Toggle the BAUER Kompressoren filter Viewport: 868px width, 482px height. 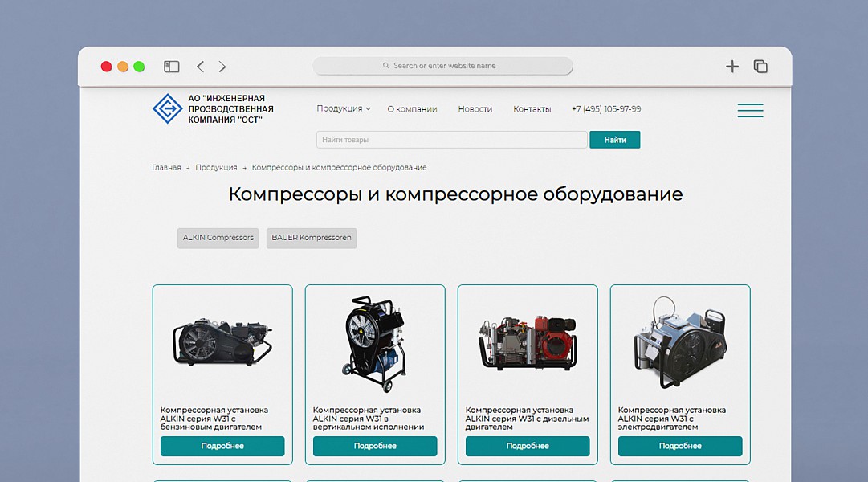(311, 238)
